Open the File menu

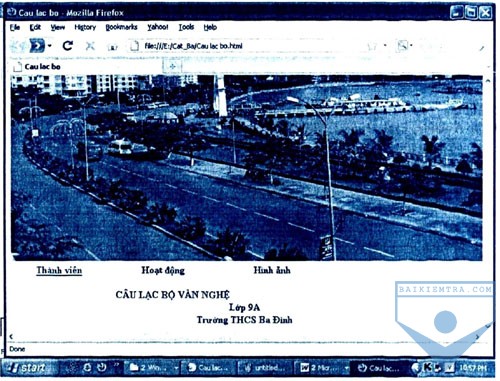pyautogui.click(x=15, y=27)
